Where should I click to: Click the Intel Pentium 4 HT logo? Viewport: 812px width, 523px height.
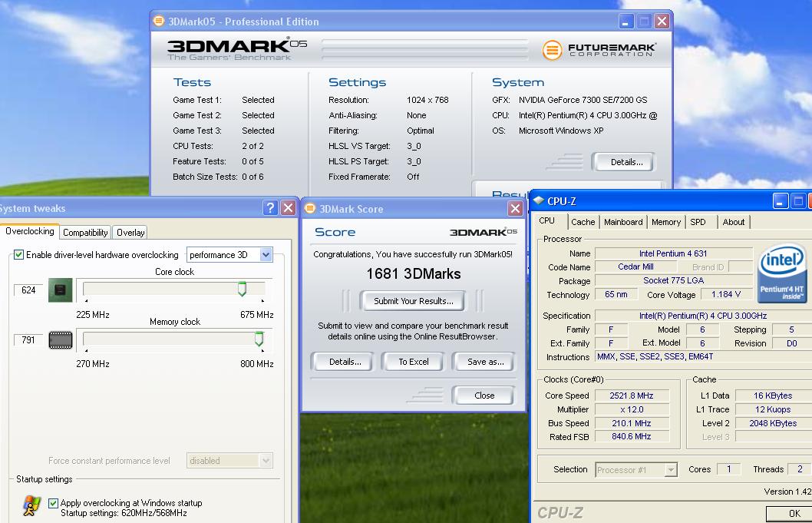click(782, 273)
